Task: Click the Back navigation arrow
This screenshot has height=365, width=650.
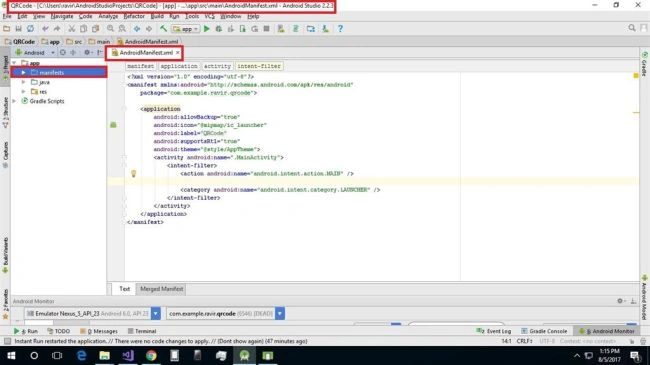Action: [137, 29]
